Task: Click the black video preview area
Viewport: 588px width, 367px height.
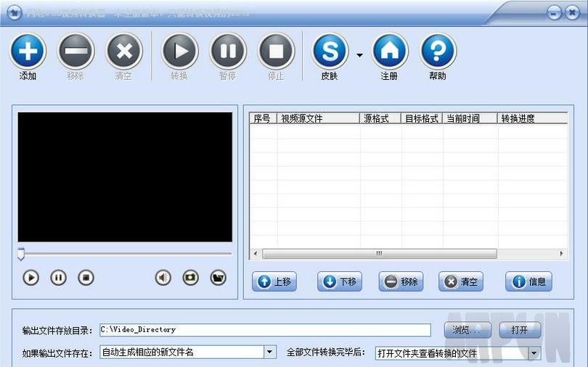Action: pyautogui.click(x=125, y=177)
